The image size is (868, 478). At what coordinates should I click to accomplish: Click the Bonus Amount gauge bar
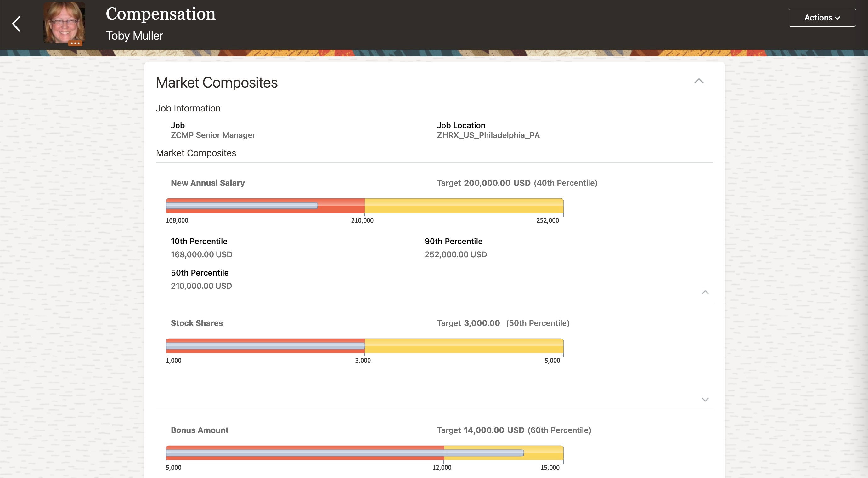(x=344, y=453)
